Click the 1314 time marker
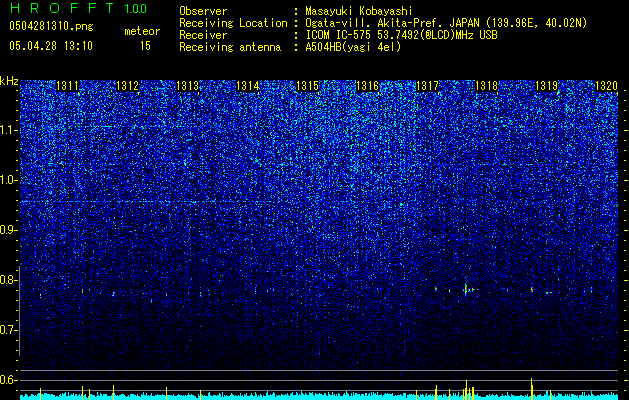The width and height of the screenshot is (629, 400). click(x=248, y=86)
